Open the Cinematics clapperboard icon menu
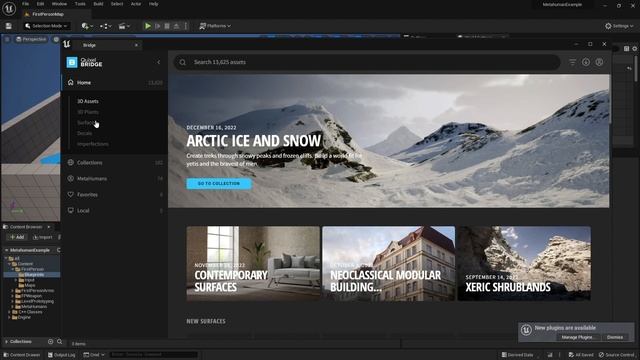The width and height of the screenshot is (640, 360). point(124,26)
